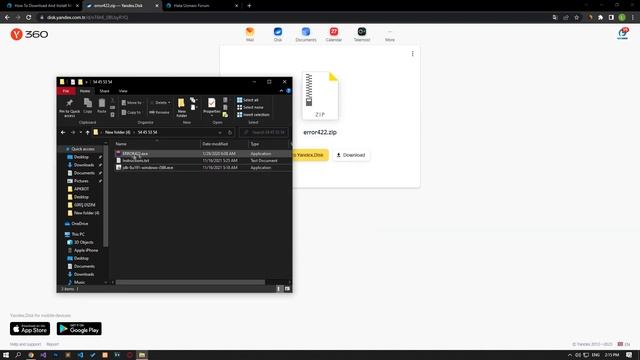Open Music under This PC
This screenshot has width=640, height=360.
pos(79,282)
